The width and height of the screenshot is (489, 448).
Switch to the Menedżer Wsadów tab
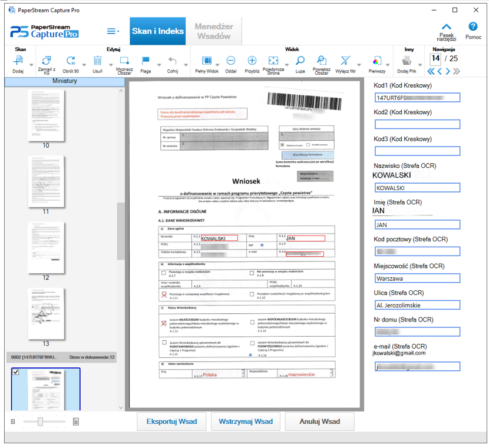214,31
